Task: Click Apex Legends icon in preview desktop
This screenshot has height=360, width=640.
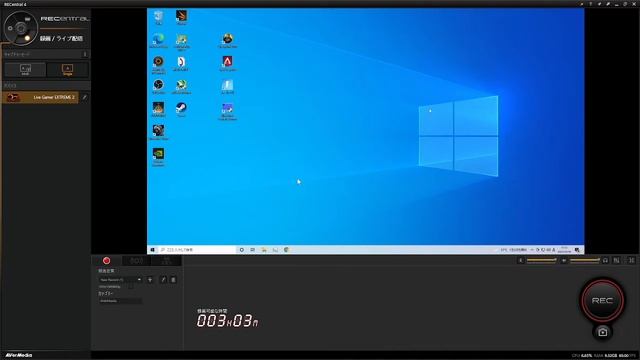Action: (x=227, y=63)
